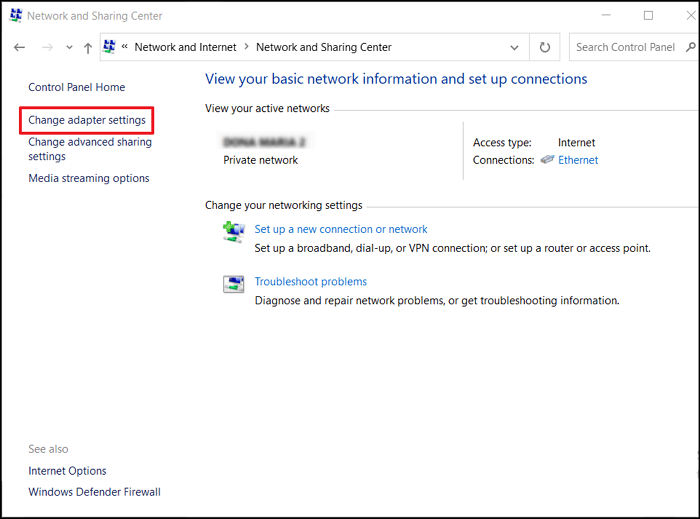
Task: Click the 'Internet' access type value
Action: pyautogui.click(x=576, y=143)
